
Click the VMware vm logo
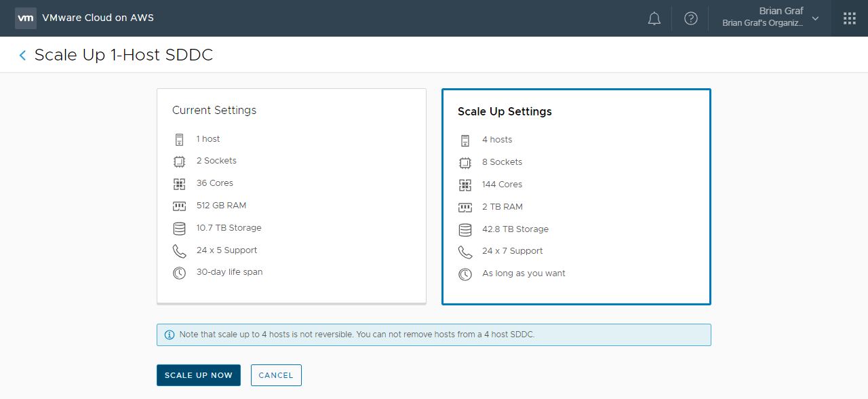click(26, 18)
